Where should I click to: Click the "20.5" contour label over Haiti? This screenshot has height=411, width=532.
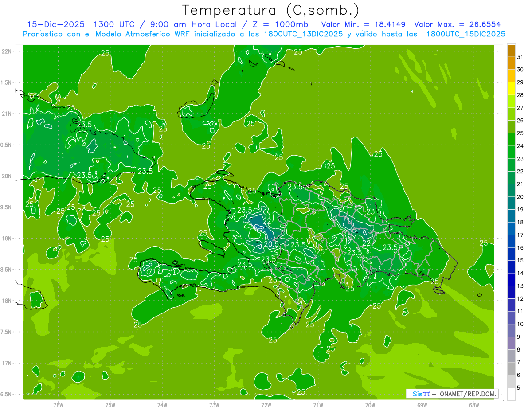point(271,244)
